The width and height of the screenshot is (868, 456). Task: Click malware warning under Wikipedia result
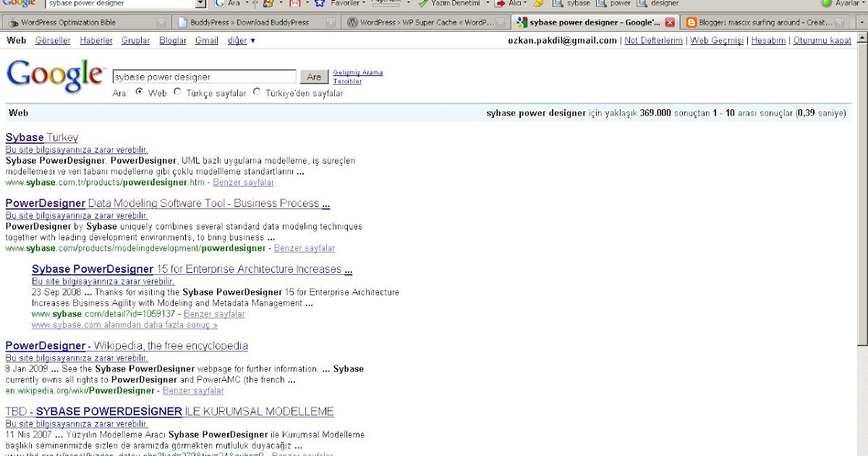[x=77, y=358]
